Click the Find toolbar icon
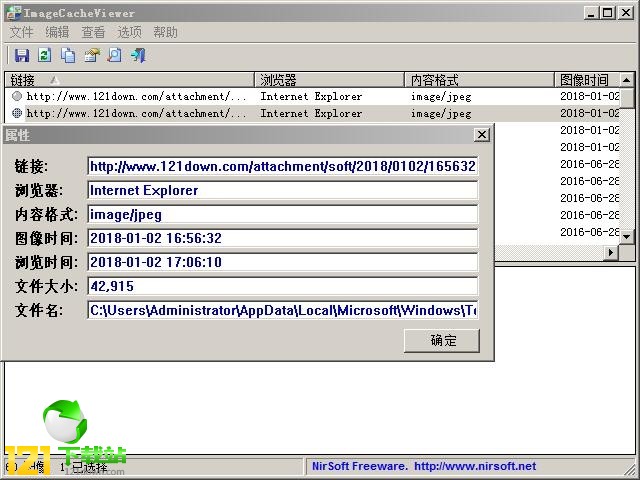 (115, 55)
